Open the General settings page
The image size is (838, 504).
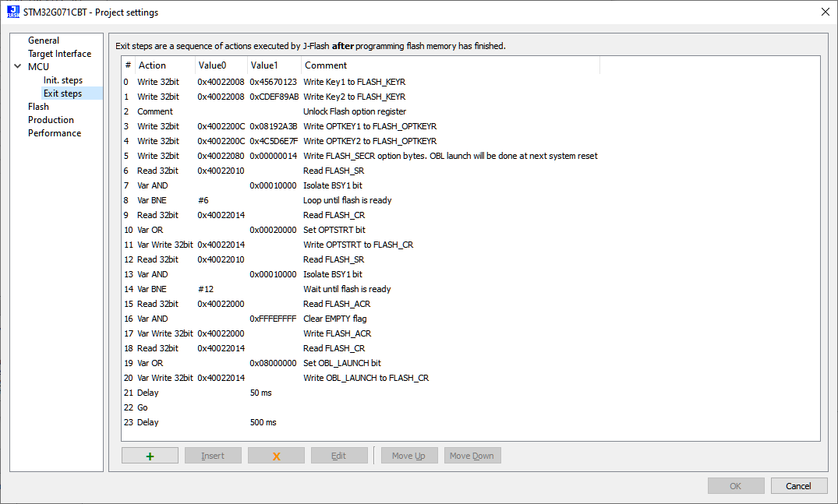point(44,40)
